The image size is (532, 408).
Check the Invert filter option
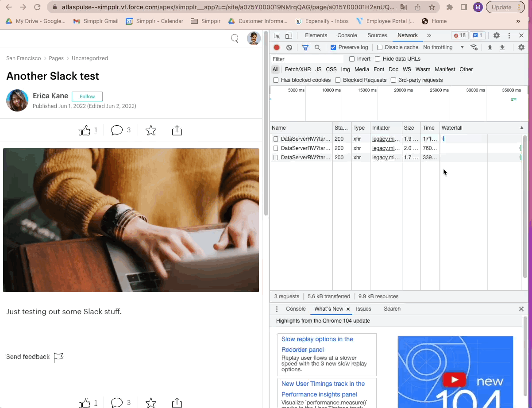352,59
